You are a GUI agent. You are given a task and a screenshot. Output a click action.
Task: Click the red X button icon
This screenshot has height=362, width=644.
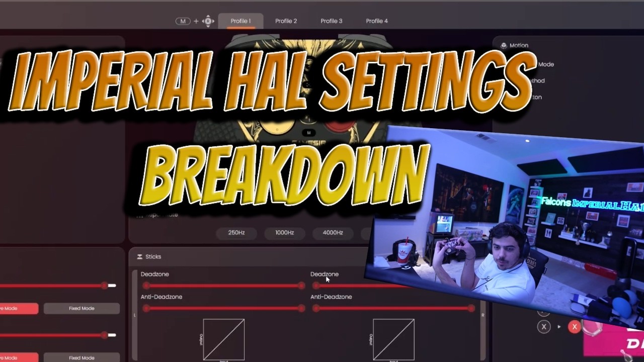(x=575, y=327)
